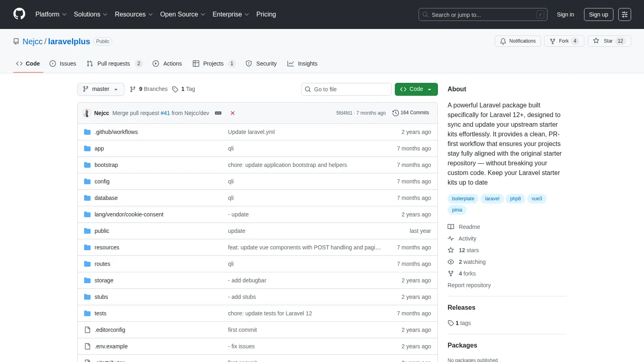The width and height of the screenshot is (644, 362).
Task: Click the resources folder icon
Action: tap(87, 247)
